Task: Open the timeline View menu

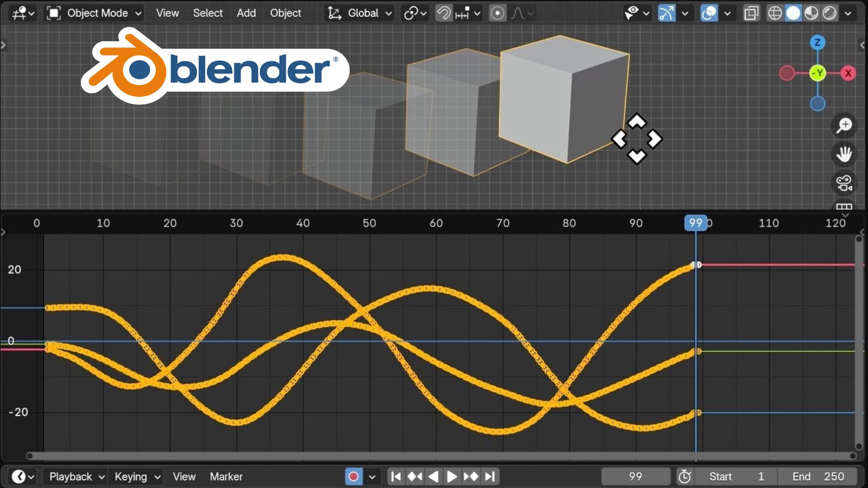Action: [184, 477]
